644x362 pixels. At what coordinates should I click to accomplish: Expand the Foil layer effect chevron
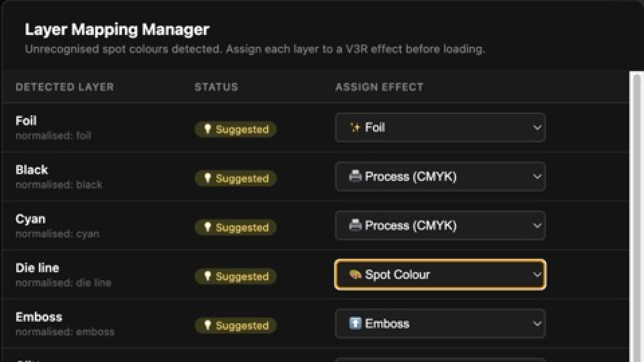click(537, 127)
